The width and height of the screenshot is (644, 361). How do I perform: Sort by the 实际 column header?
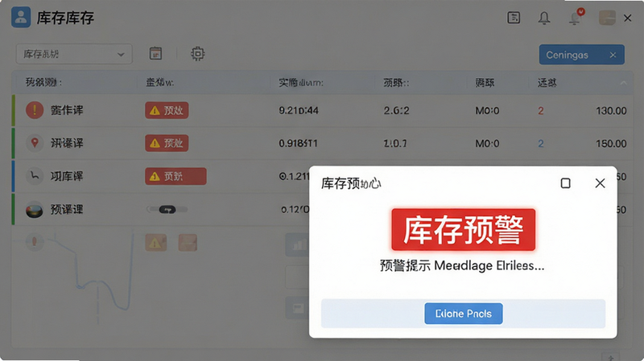(x=300, y=83)
